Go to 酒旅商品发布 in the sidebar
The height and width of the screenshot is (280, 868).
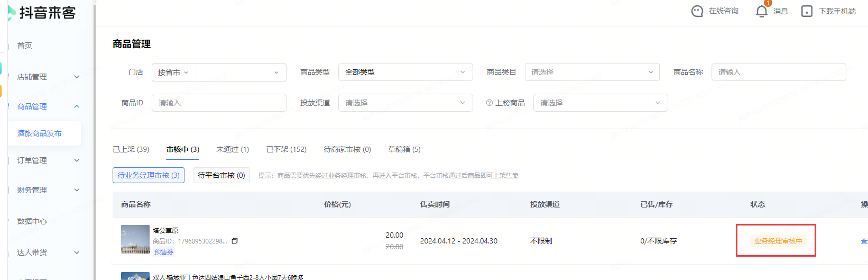click(40, 133)
